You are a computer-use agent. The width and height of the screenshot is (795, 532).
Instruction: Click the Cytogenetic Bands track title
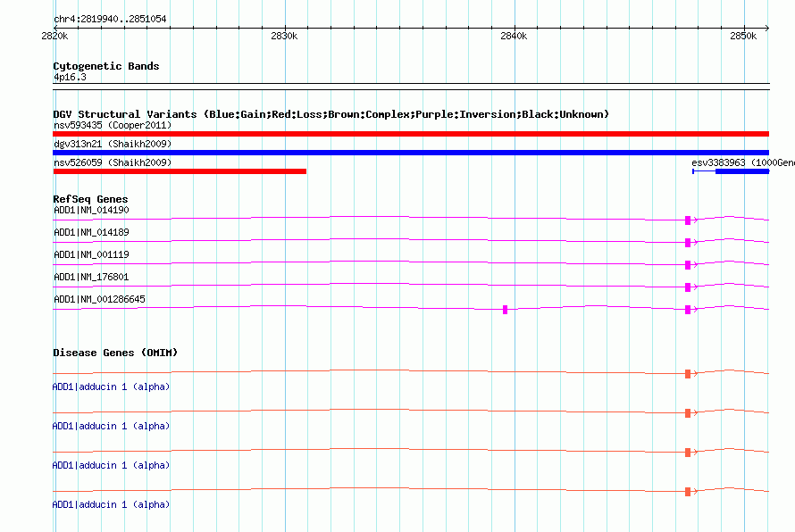point(106,66)
